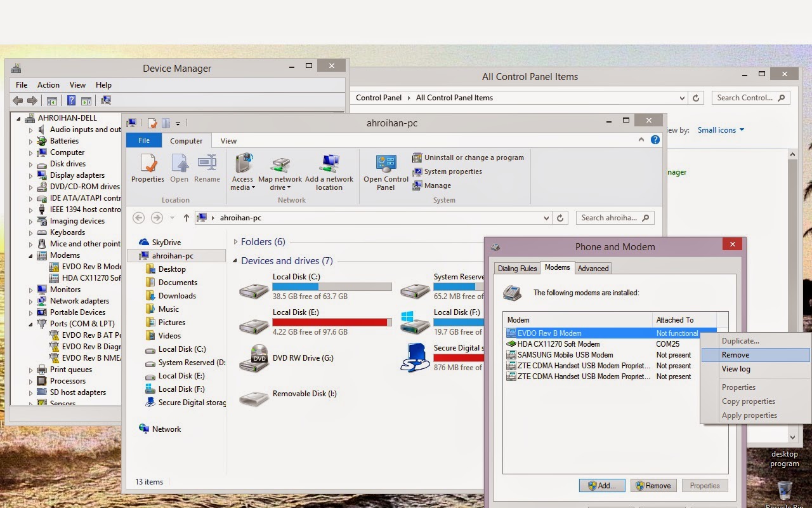This screenshot has height=508, width=812.
Task: Select the HDA CX11270 Soft Modem row
Action: point(611,344)
